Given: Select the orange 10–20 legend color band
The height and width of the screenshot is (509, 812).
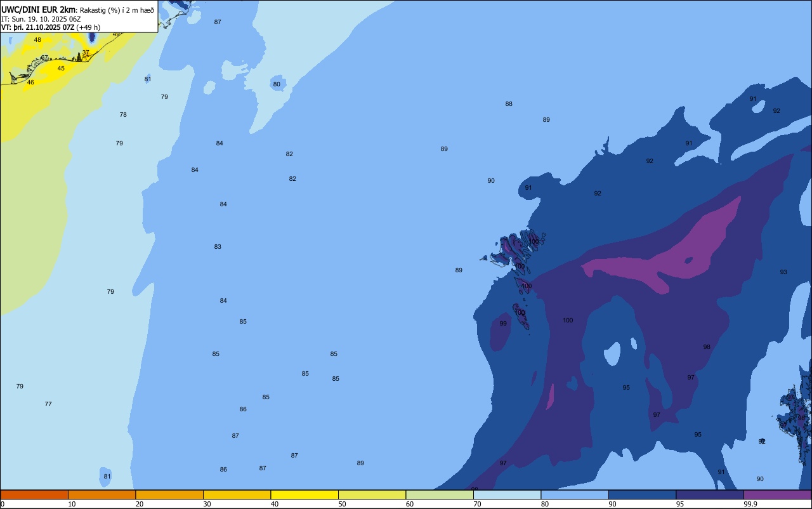Looking at the screenshot, I should (x=101, y=494).
